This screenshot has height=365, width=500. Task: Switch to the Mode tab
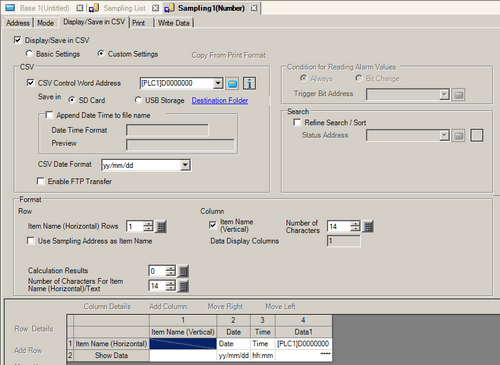pyautogui.click(x=46, y=23)
